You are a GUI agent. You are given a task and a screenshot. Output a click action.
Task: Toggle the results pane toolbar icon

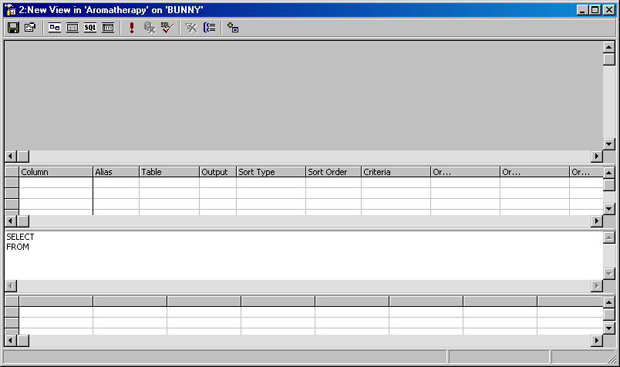pyautogui.click(x=108, y=28)
